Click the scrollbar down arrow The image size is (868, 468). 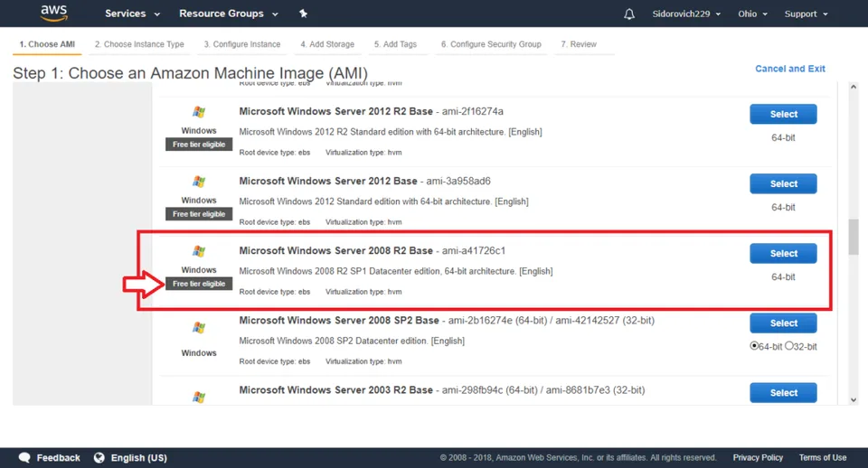tap(854, 400)
